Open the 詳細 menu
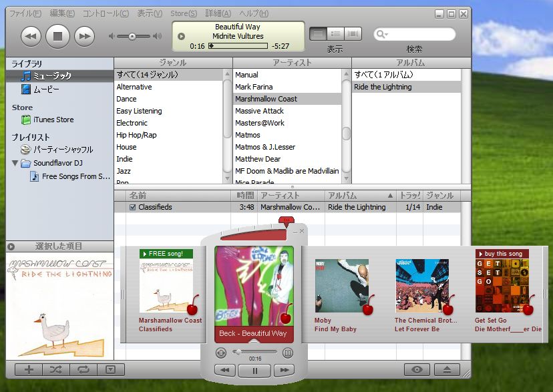This screenshot has height=392, width=553. point(218,13)
